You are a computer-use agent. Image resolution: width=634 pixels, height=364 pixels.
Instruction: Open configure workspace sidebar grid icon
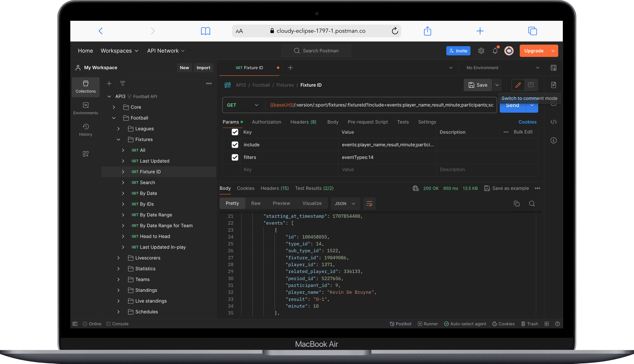[x=86, y=154]
